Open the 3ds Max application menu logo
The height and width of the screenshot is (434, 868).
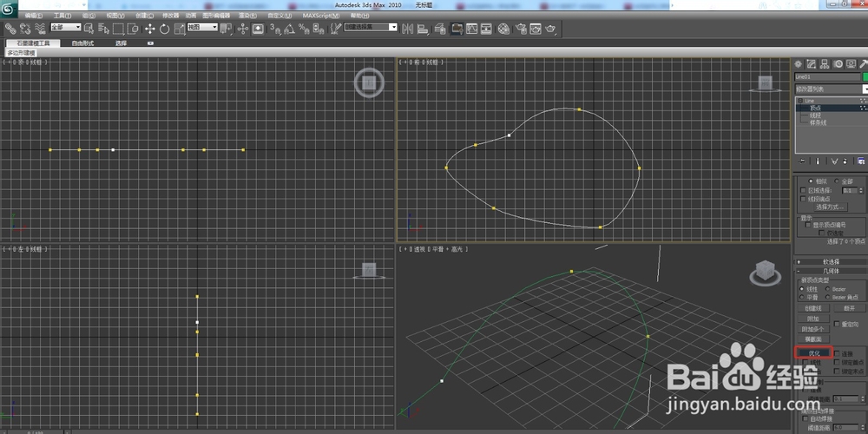[x=9, y=7]
